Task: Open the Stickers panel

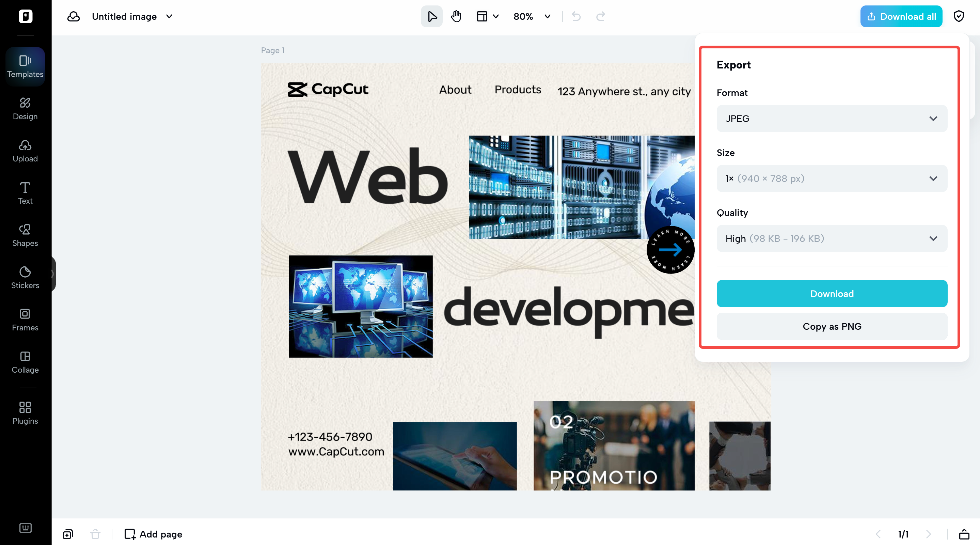Action: 25,277
